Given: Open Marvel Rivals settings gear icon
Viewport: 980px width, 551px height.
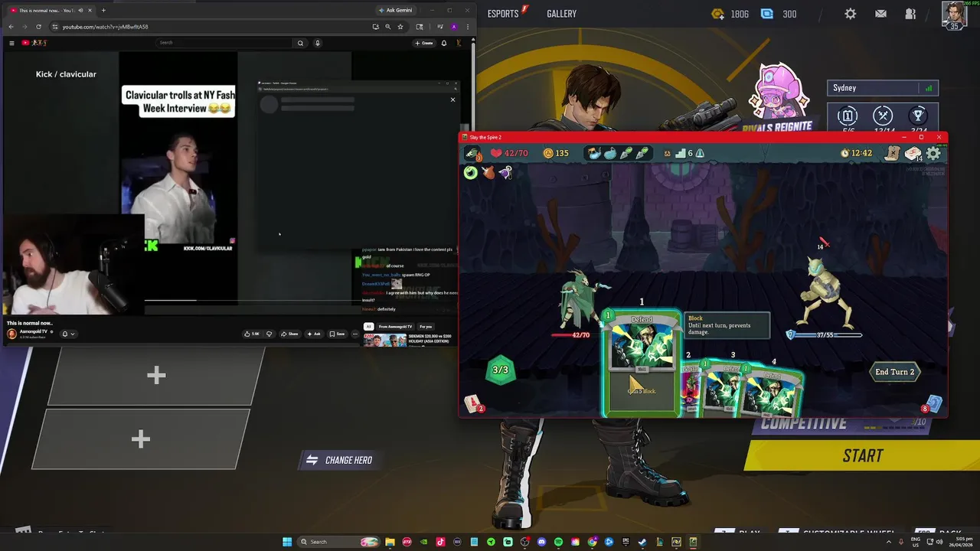Looking at the screenshot, I should tap(851, 14).
